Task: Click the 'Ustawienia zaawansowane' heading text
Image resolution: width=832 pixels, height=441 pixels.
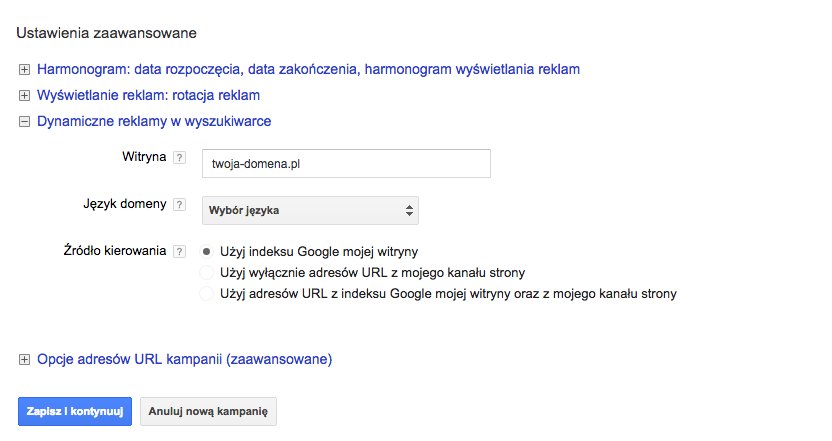Action: coord(106,34)
